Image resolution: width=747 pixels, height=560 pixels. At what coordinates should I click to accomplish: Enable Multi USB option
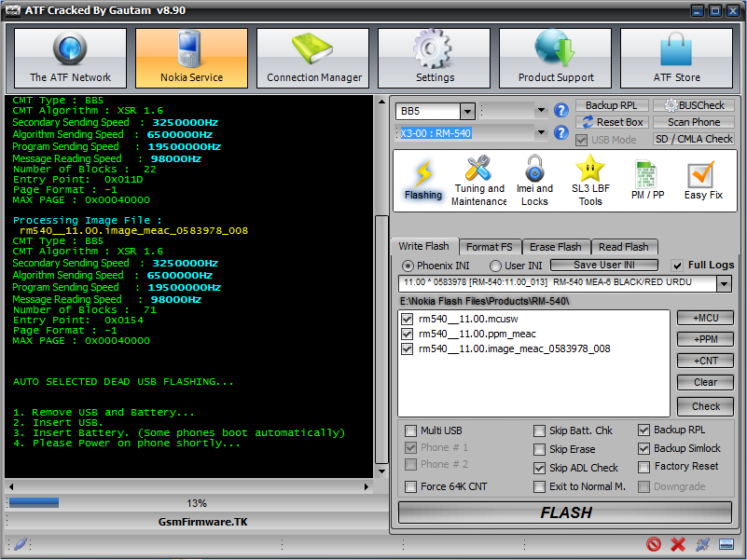(x=410, y=431)
